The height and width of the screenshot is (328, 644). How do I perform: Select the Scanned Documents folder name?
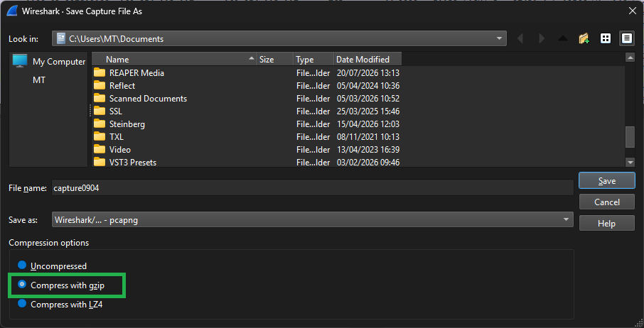point(148,99)
